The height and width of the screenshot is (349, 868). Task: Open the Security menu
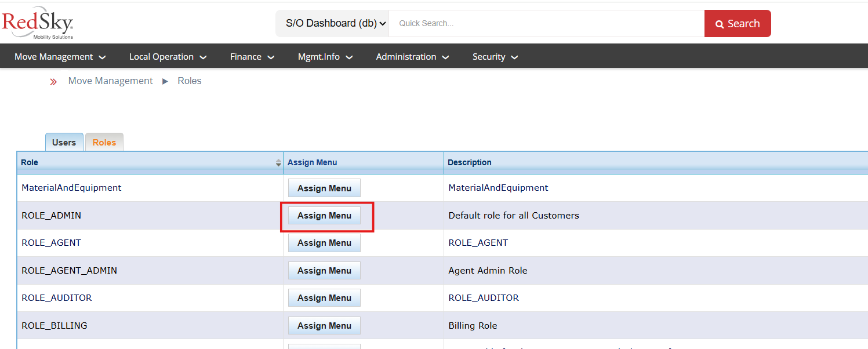pyautogui.click(x=495, y=57)
